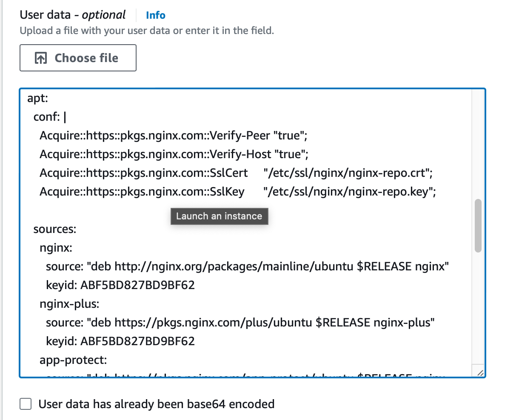The width and height of the screenshot is (519, 420).
Task: Click the SslKey nginx-repo.key line
Action: (x=237, y=192)
